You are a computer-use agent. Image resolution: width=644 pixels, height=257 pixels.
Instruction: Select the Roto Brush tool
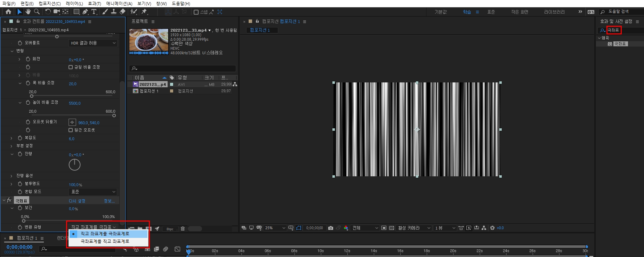[134, 12]
